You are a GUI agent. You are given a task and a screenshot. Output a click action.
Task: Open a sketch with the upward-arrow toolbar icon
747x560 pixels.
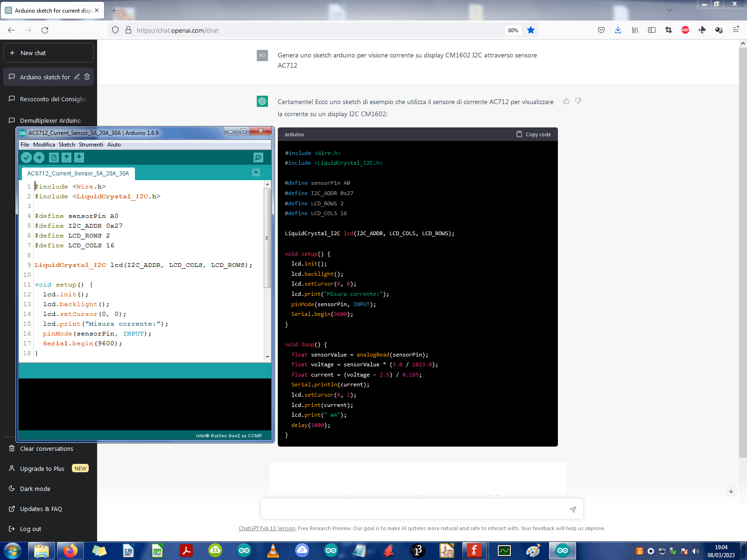67,158
